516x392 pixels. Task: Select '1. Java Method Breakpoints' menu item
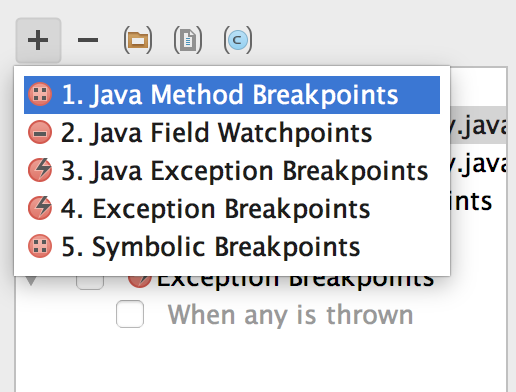tap(232, 95)
